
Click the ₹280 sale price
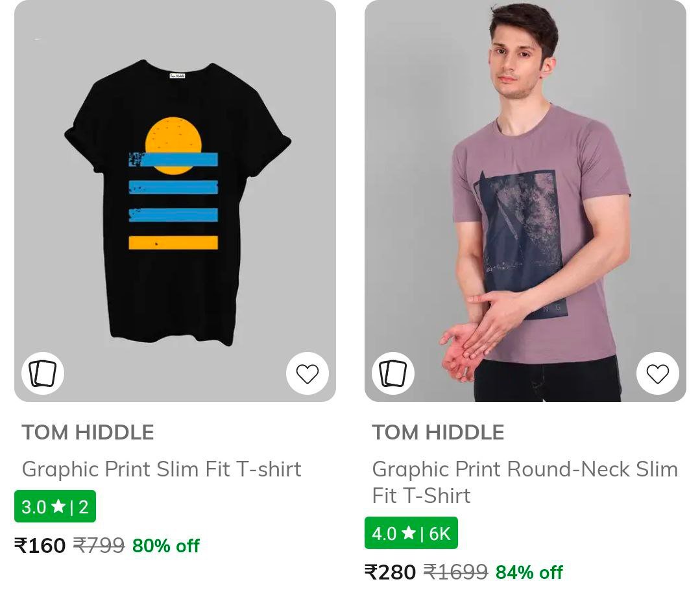391,572
